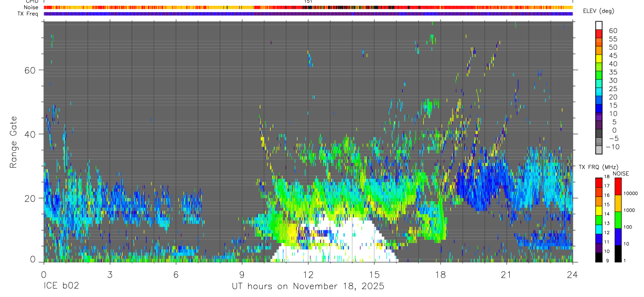The height and width of the screenshot is (297, 644).
Task: Click the 'NOISE' legend title
Action: (621, 173)
